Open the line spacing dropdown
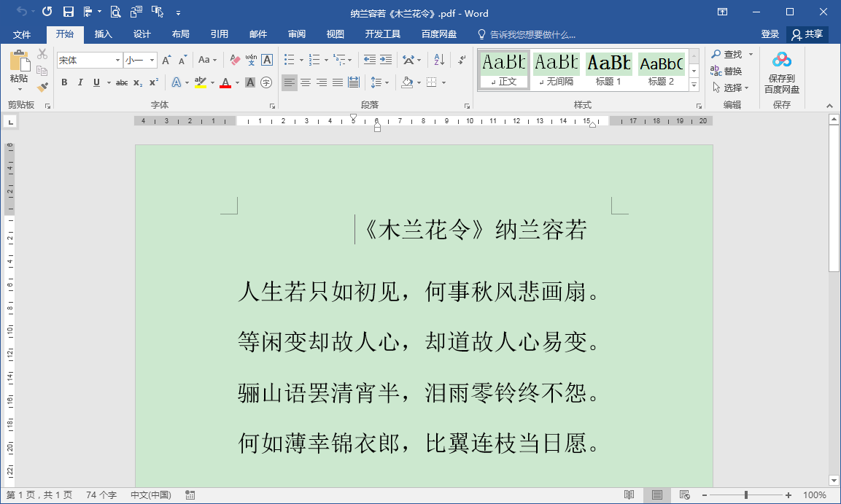The image size is (841, 504). coord(380,82)
